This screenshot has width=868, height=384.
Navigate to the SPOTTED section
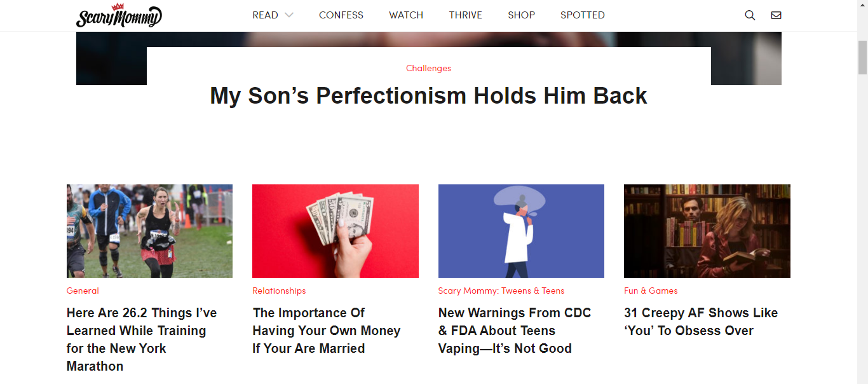(583, 15)
